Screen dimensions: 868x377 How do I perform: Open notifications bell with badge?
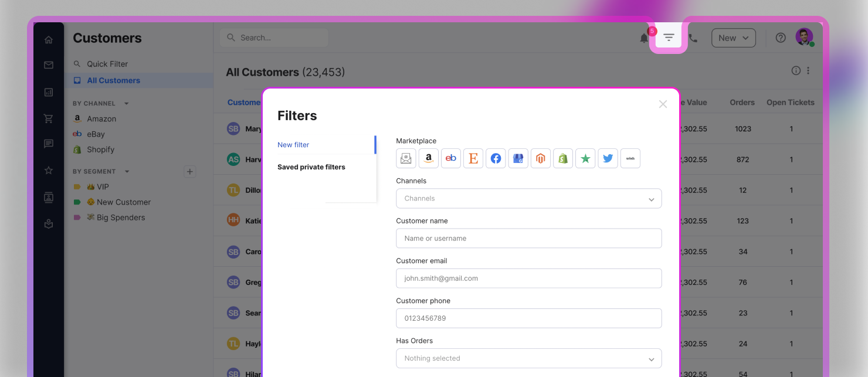[644, 38]
